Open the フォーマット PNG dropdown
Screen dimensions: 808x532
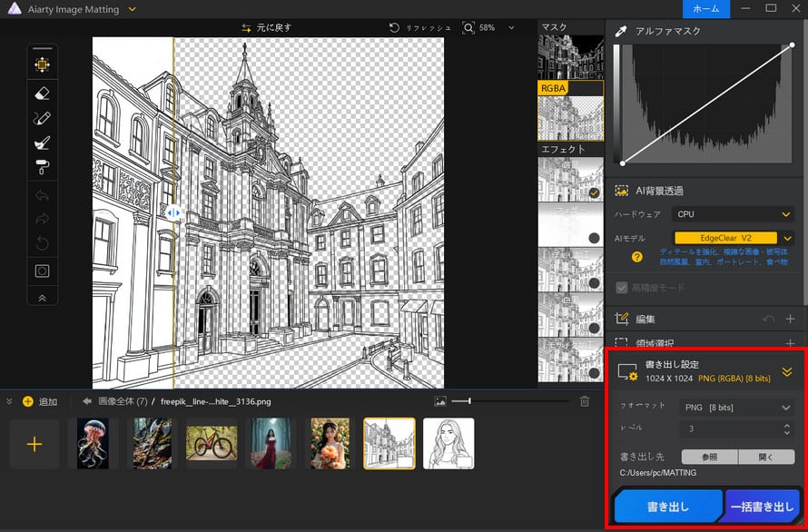736,408
